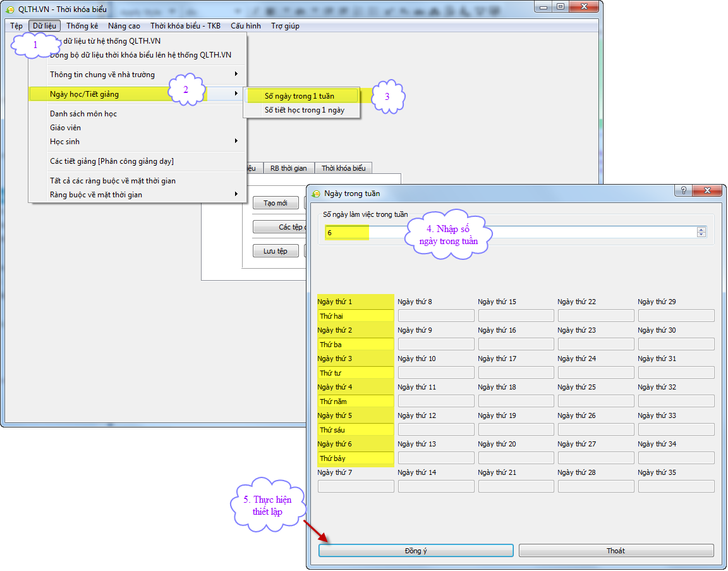728x571 pixels.
Task: Click the Tạo mới button
Action: (x=276, y=203)
